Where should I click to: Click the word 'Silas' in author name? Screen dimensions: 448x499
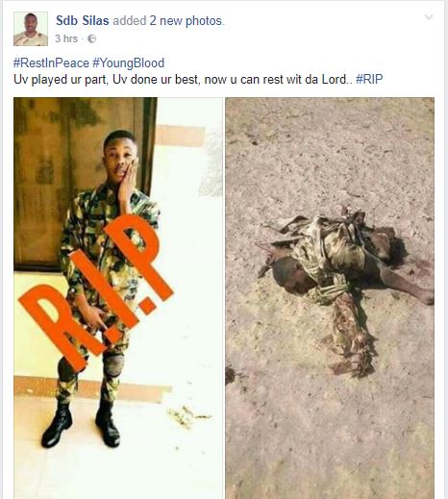(x=95, y=20)
